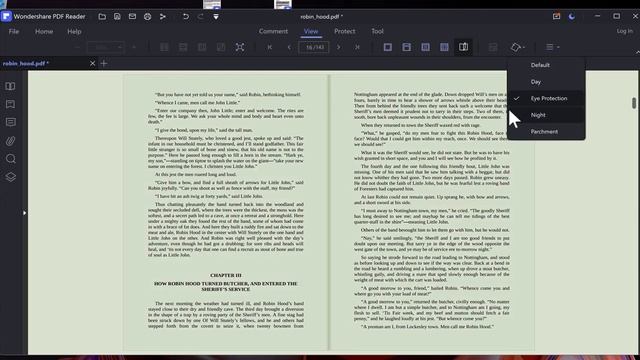
Task: Choose Night background option
Action: [x=546, y=115]
